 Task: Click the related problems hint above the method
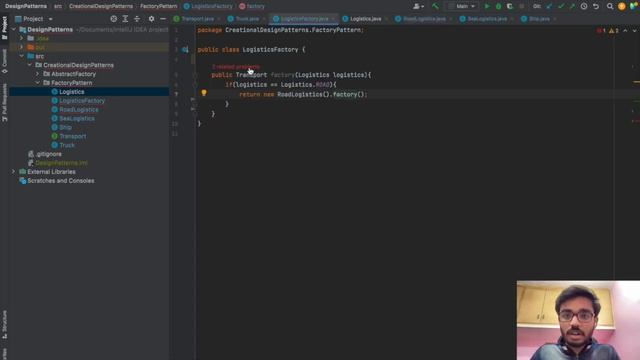236,67
